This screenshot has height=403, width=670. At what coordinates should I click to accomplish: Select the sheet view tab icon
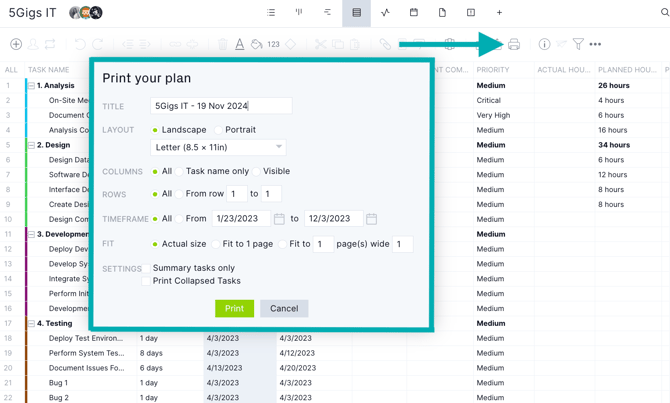coord(356,13)
